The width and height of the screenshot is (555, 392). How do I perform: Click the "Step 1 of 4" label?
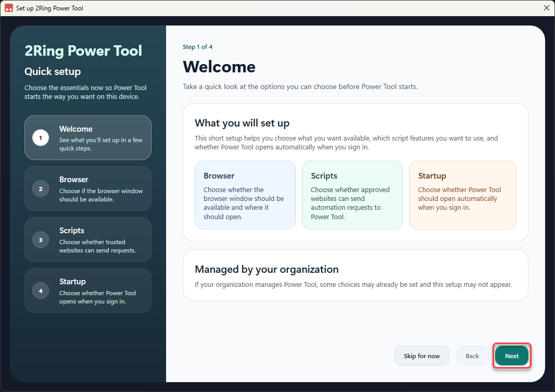197,47
